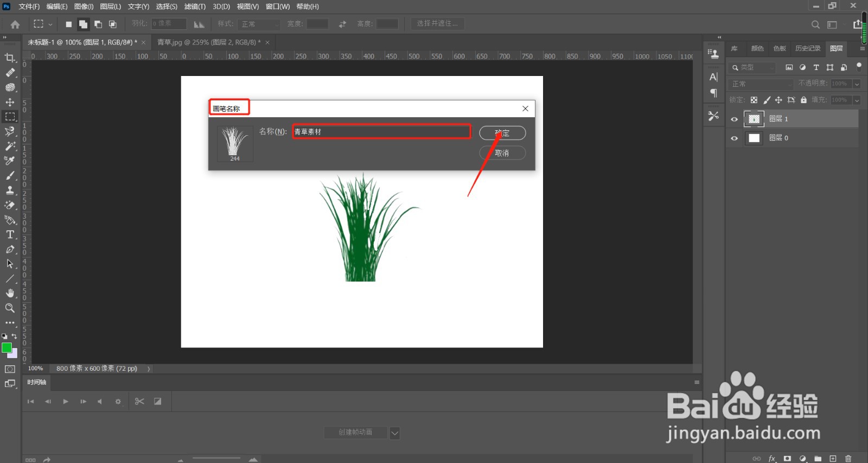Image resolution: width=868 pixels, height=463 pixels.
Task: Toggle Quick Mask mode
Action: click(10, 369)
